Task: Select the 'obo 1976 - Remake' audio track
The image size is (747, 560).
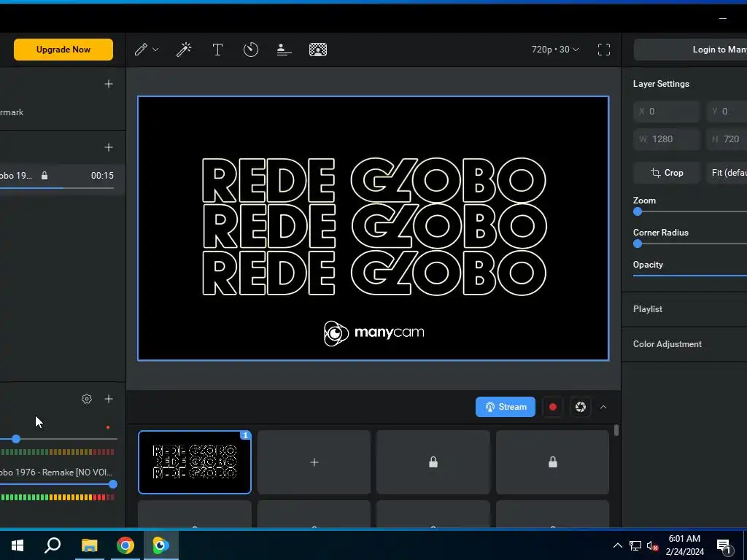Action: tap(56, 472)
